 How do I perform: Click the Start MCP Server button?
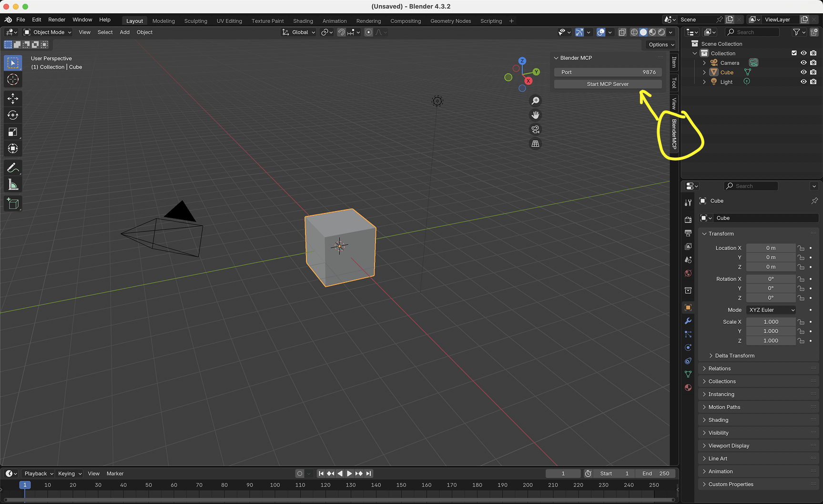608,84
